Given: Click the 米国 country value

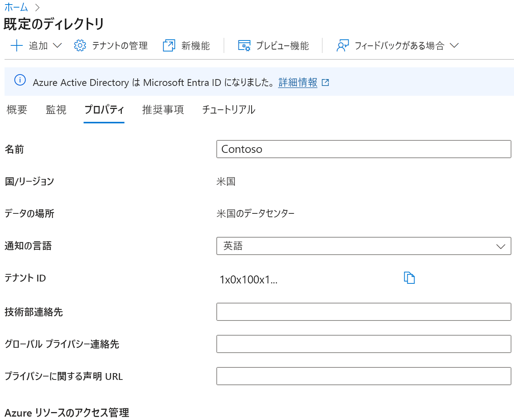Looking at the screenshot, I should click(226, 182).
